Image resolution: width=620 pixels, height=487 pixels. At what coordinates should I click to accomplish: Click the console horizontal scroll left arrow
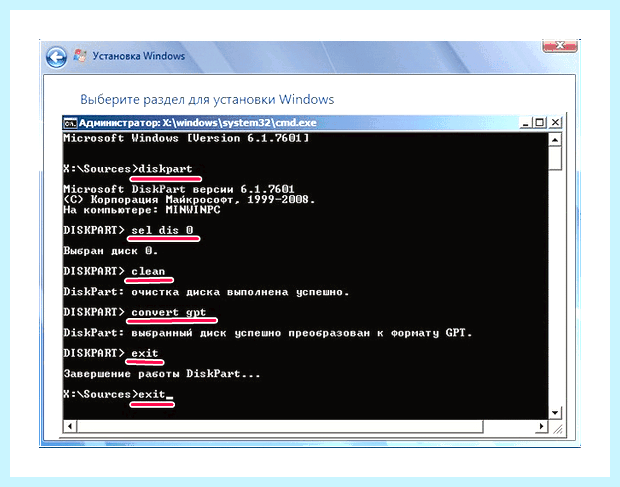click(x=70, y=427)
